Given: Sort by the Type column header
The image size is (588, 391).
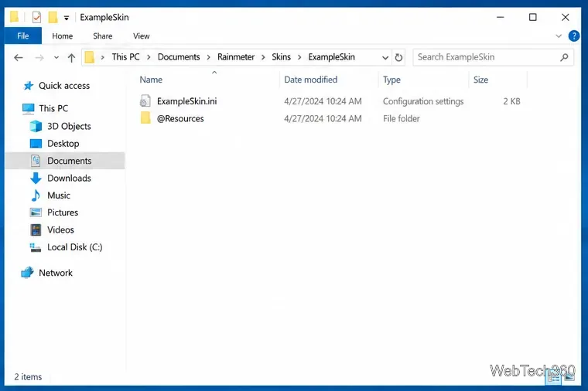Looking at the screenshot, I should [391, 80].
